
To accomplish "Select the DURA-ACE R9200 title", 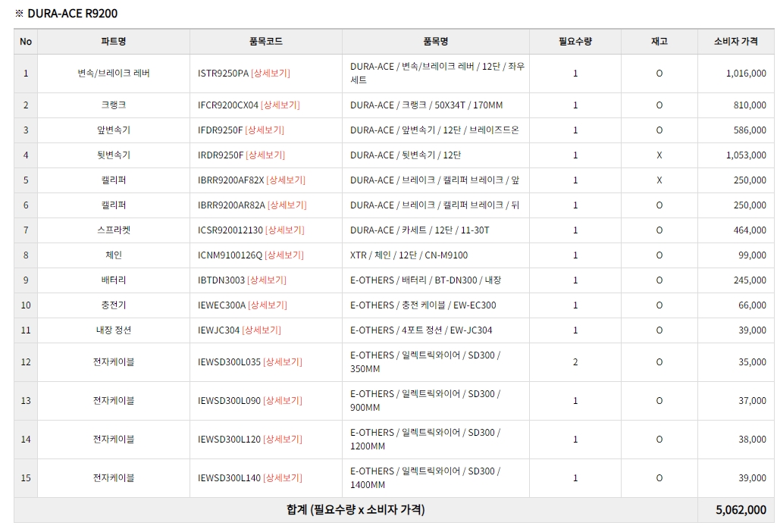I will (72, 14).
